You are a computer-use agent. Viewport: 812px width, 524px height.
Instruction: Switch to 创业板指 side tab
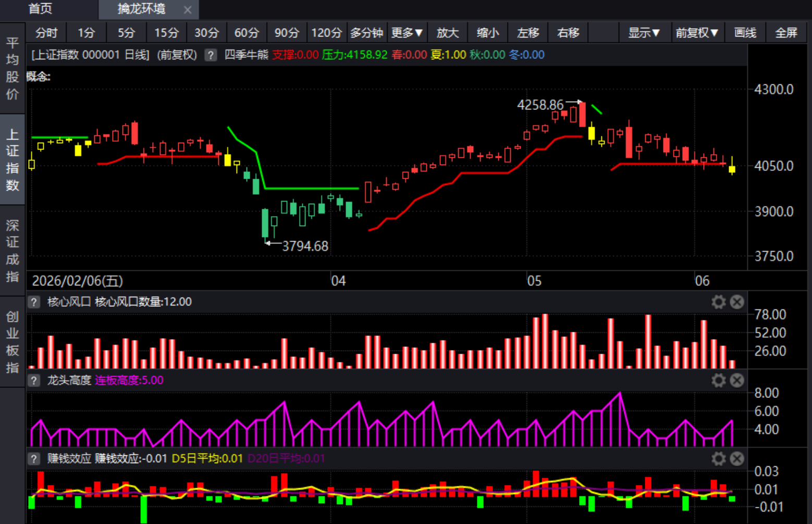[13, 342]
